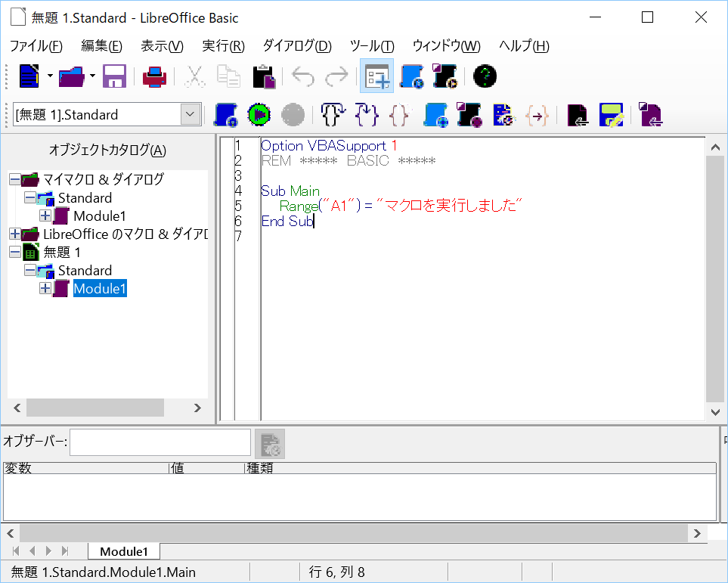Expand LibreOffice のマクロ & ダイアログ node

[x=15, y=234]
